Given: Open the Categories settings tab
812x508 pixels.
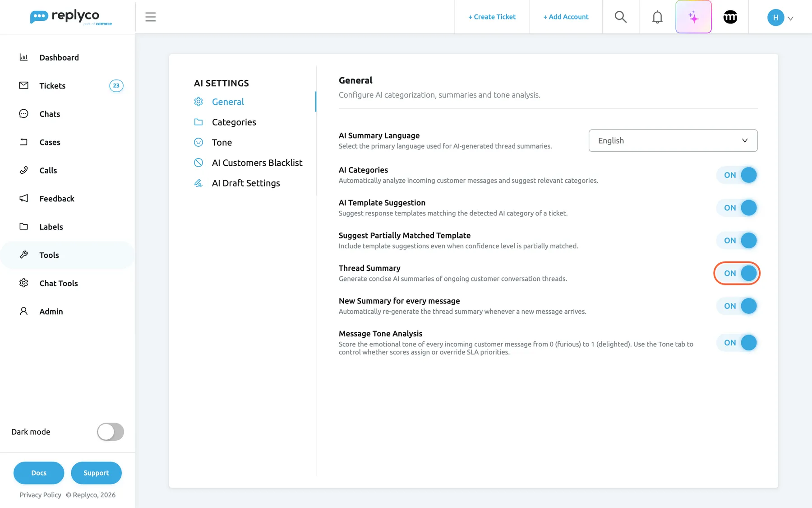Looking at the screenshot, I should 234,122.
